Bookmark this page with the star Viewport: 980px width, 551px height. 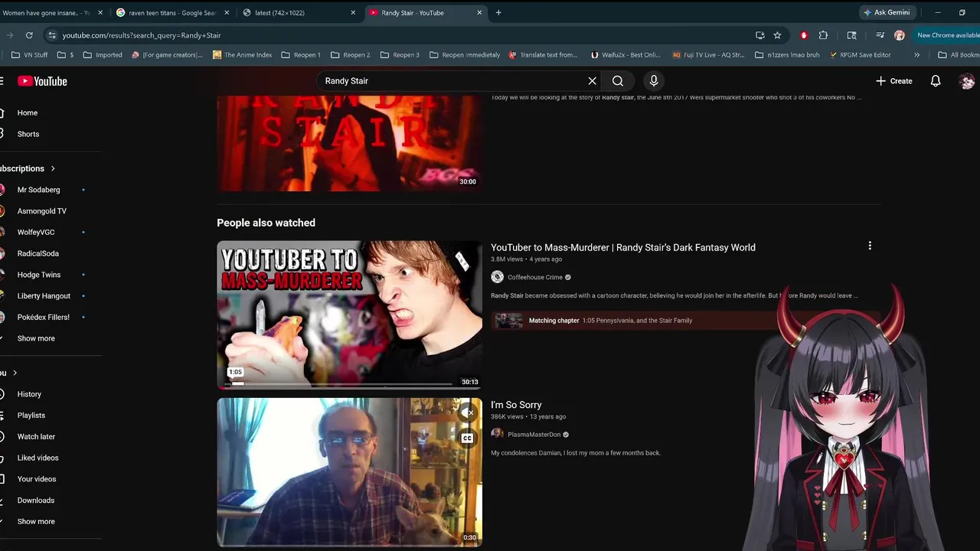pos(777,35)
